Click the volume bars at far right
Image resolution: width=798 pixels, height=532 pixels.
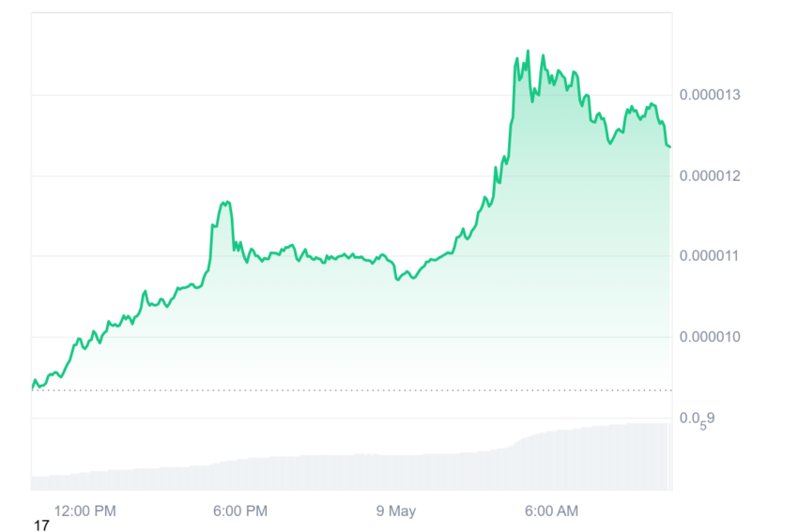(x=664, y=456)
